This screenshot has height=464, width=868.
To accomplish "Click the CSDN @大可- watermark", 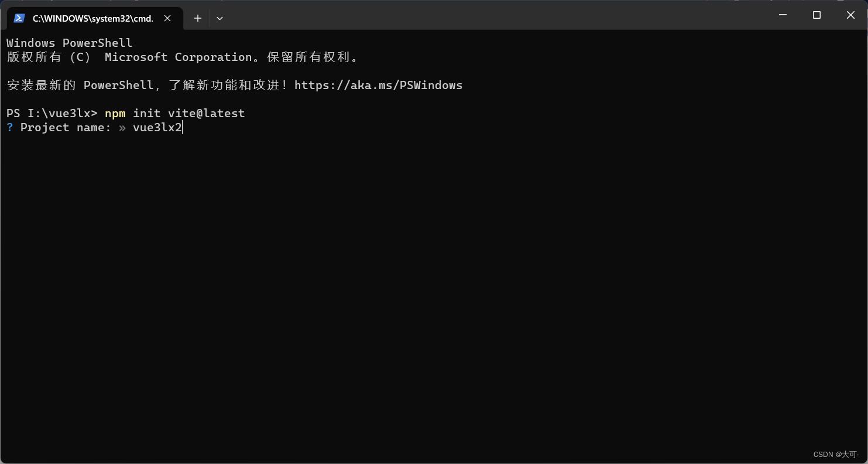I will (835, 454).
